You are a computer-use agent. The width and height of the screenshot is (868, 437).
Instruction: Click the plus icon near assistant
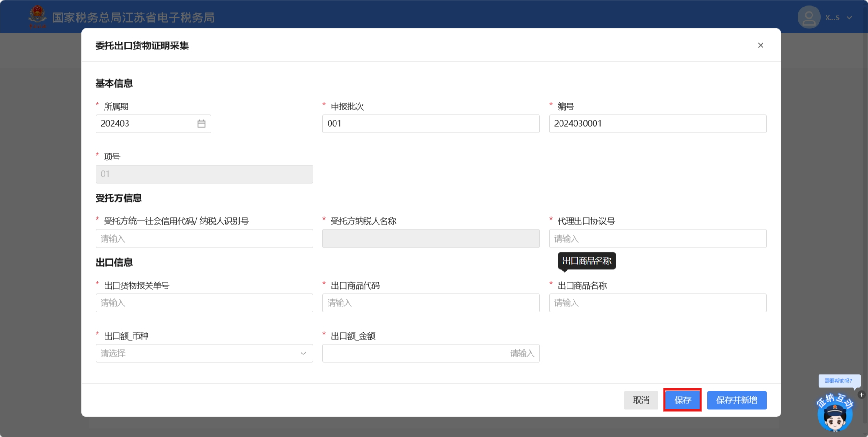point(861,395)
